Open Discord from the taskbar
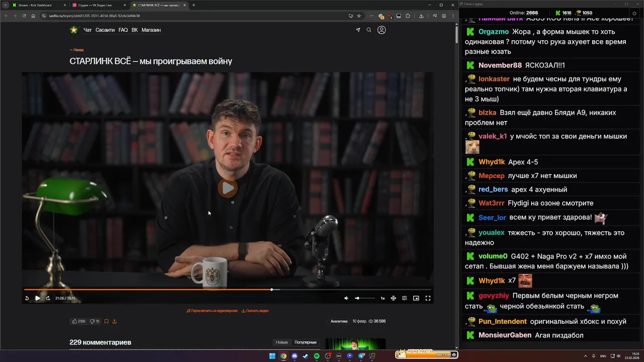Viewport: 644px width, 362px height. [x=294, y=356]
